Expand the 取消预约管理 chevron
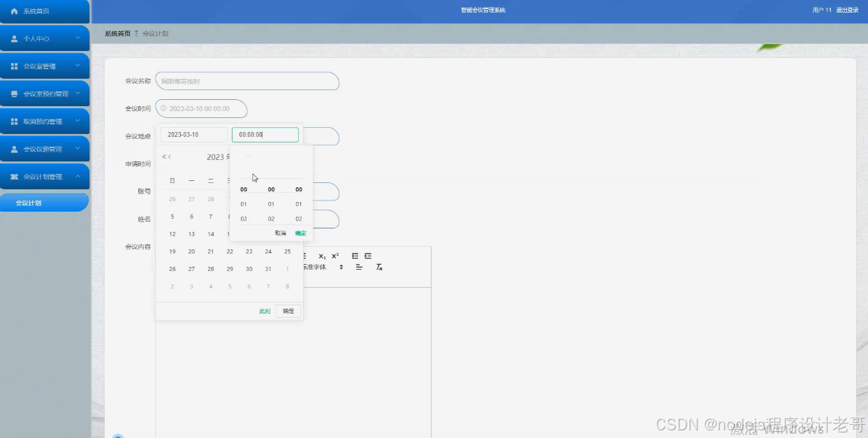 78,121
